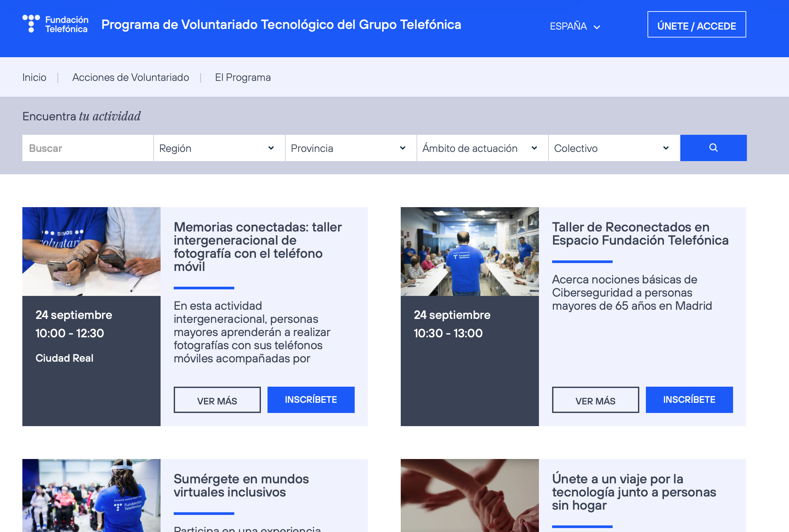Open Acciones de Voluntariado menu item
Viewport: 789px width, 532px height.
(130, 77)
